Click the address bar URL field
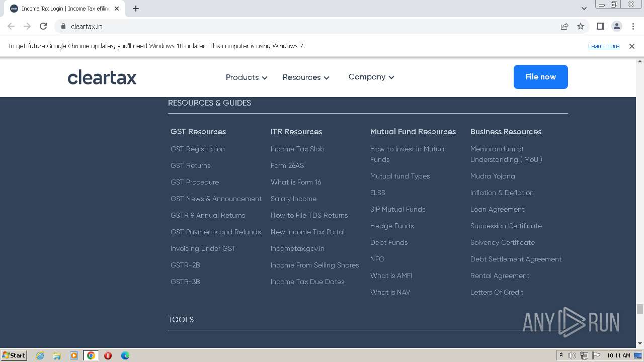 click(312, 26)
